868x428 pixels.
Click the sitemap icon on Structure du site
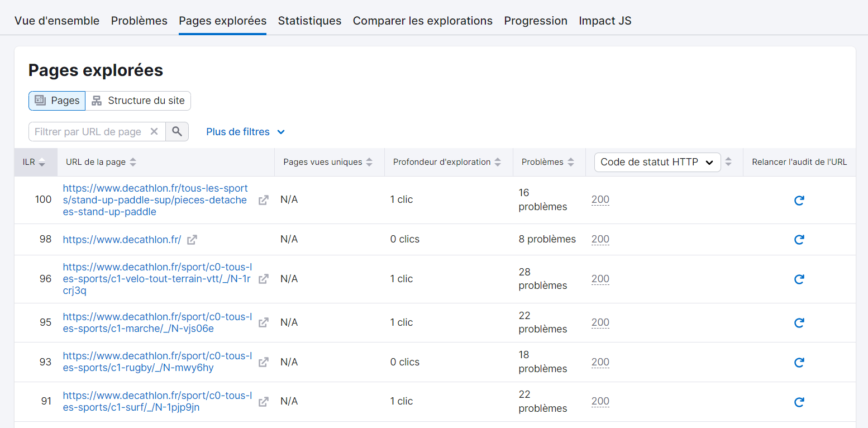(96, 100)
